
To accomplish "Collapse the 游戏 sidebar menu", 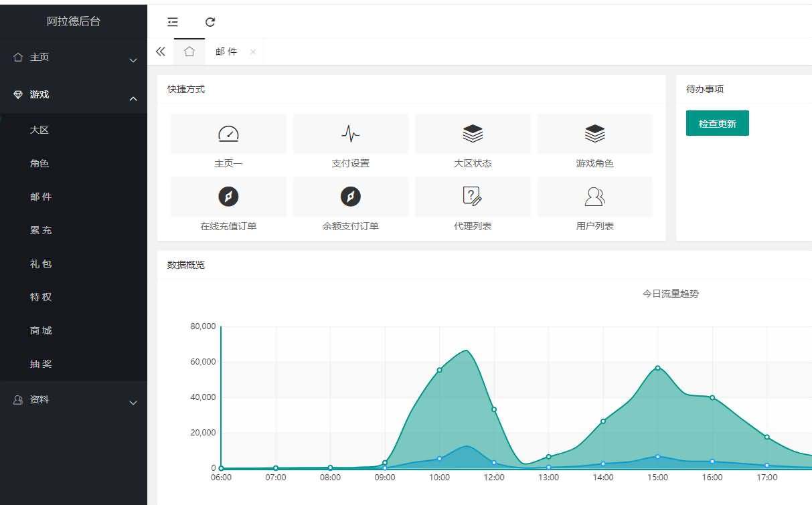I will click(x=74, y=95).
